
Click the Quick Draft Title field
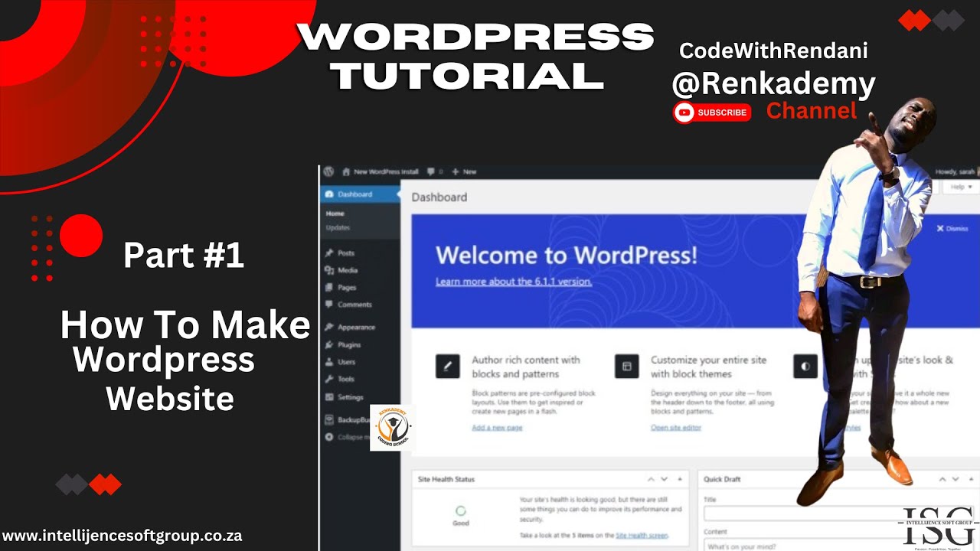(841, 514)
